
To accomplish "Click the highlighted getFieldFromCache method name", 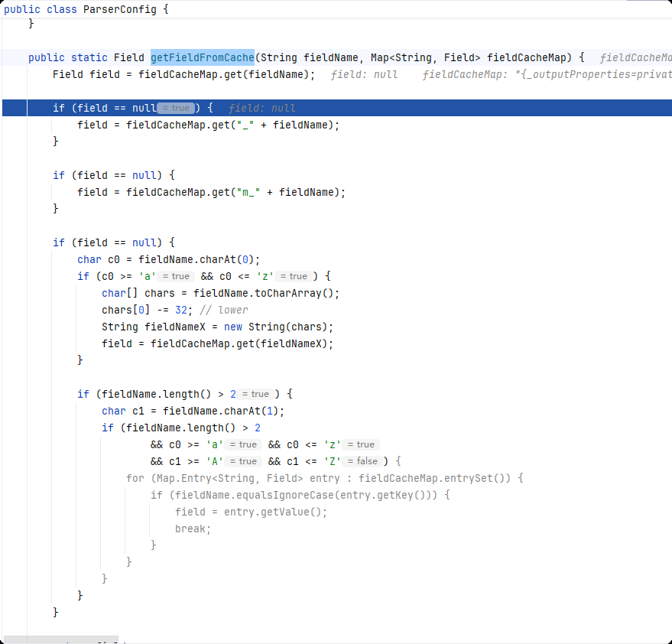I will 203,57.
